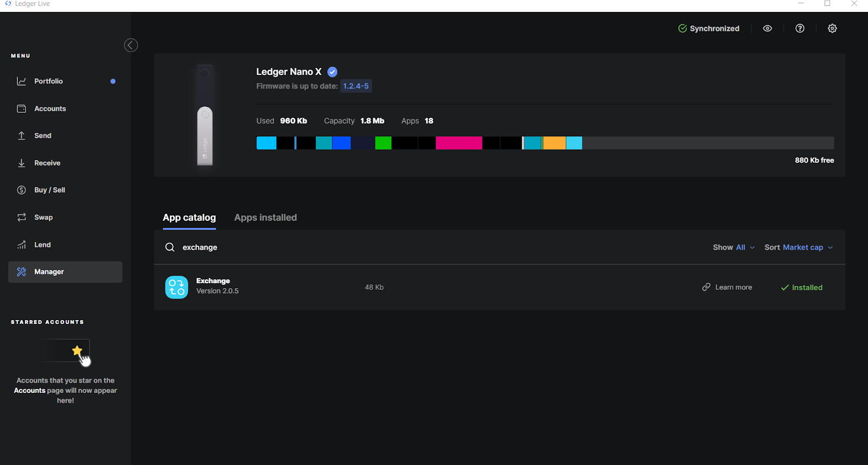Open the Buy / Sell dollar icon
This screenshot has height=465, width=868.
(22, 190)
